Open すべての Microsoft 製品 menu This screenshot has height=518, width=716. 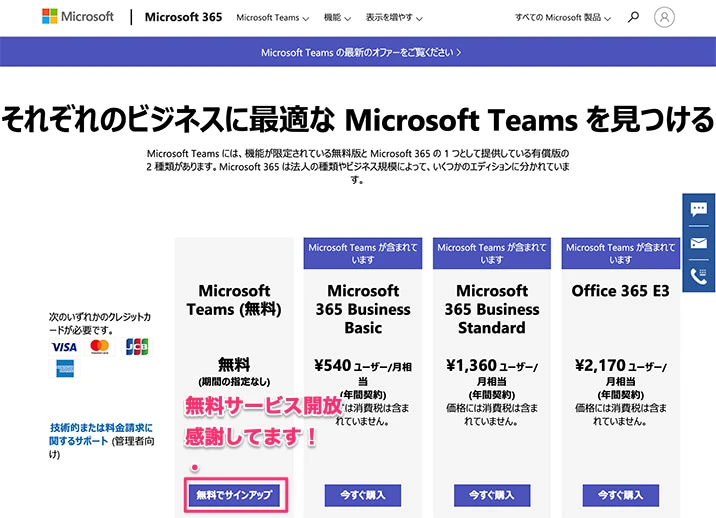coord(563,18)
